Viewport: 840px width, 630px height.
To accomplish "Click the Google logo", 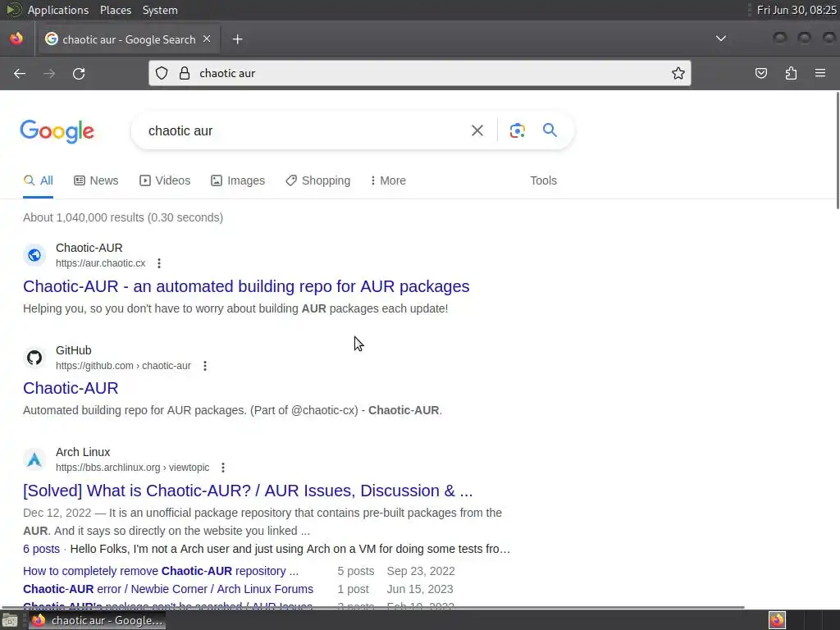I will [57, 131].
